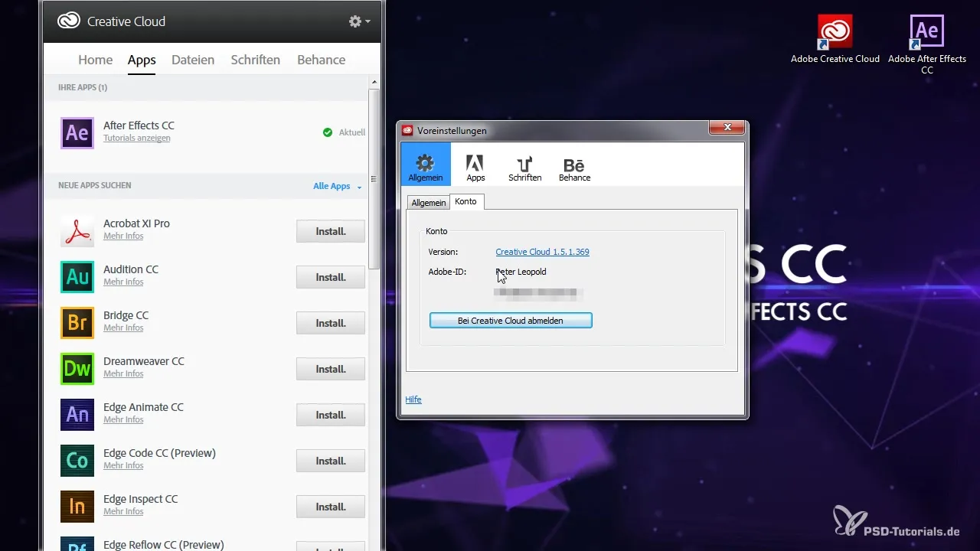Install Edge Inspect CC
This screenshot has height=551, width=980.
[x=331, y=507]
